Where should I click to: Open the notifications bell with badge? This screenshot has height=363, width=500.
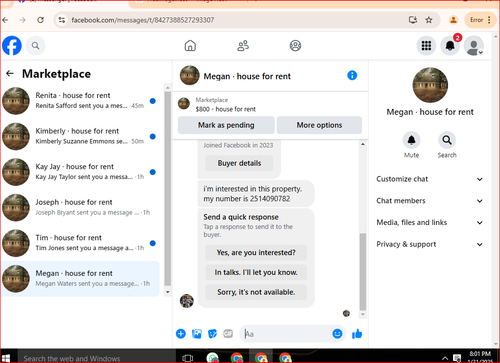[450, 46]
